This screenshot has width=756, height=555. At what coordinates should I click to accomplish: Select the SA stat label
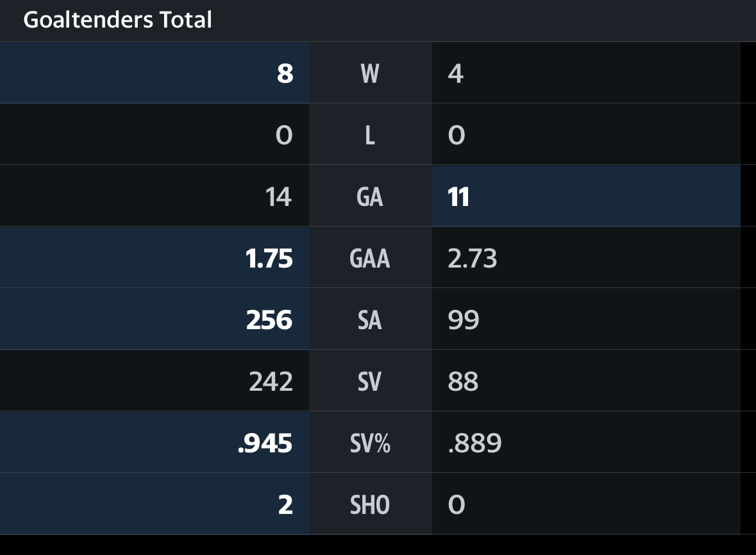(370, 320)
